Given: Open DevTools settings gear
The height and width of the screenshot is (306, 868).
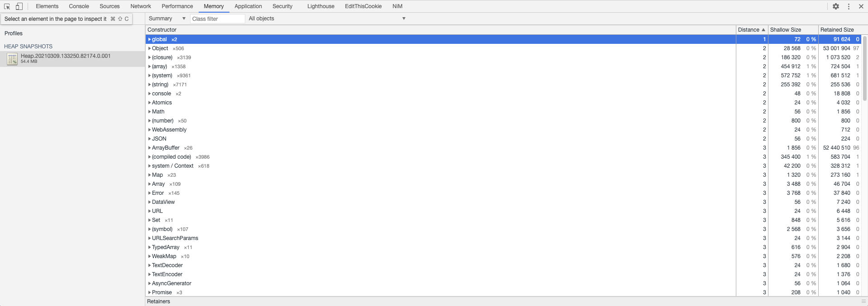Looking at the screenshot, I should click(x=836, y=6).
